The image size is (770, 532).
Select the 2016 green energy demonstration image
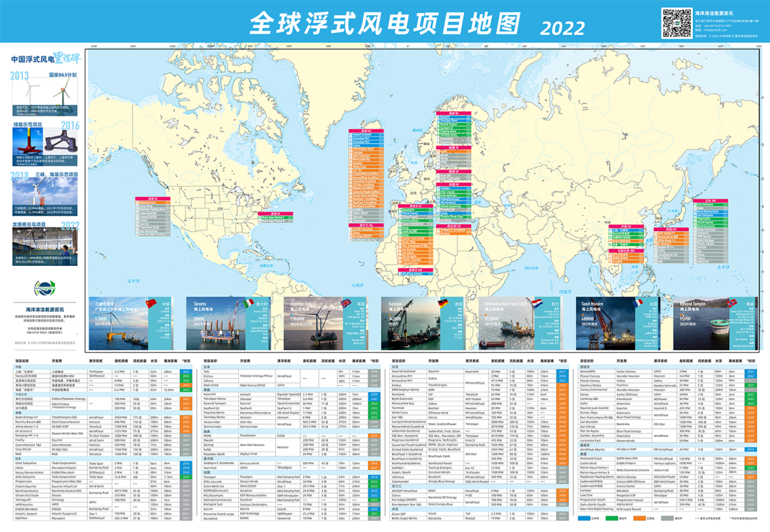(x=42, y=141)
